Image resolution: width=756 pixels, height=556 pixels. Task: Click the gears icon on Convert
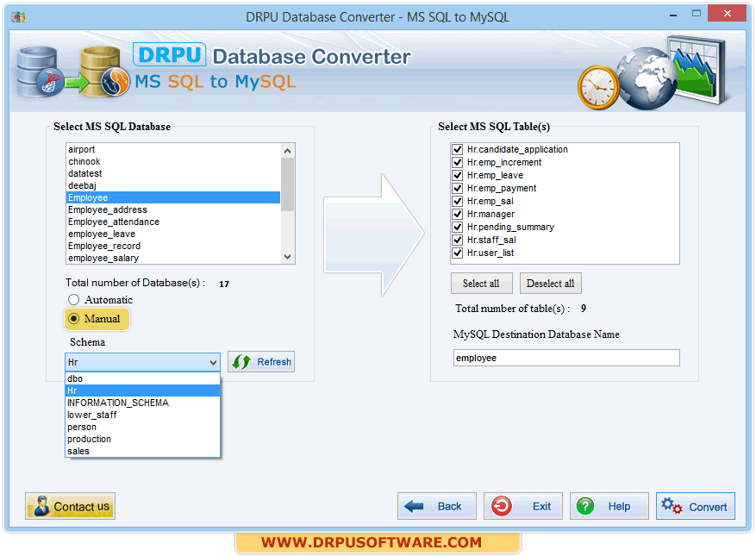(x=672, y=506)
